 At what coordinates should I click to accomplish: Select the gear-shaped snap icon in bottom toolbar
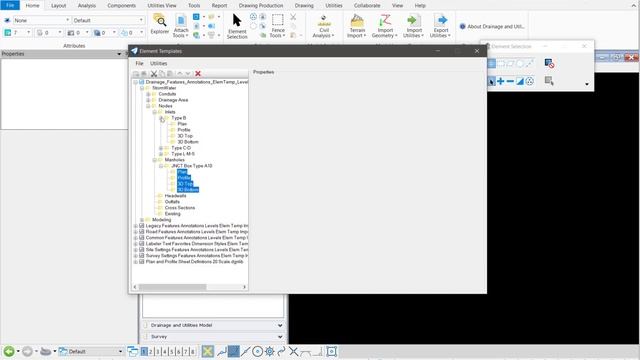[269, 351]
